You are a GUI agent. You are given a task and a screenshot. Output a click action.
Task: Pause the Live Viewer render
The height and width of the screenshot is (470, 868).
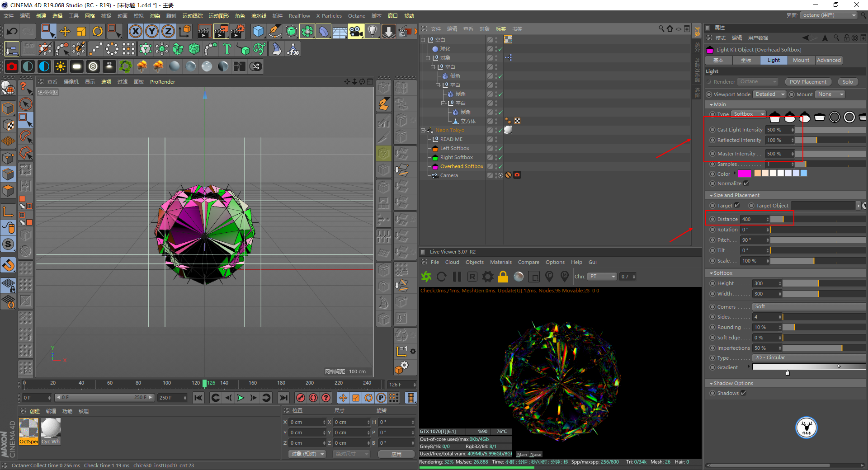457,277
